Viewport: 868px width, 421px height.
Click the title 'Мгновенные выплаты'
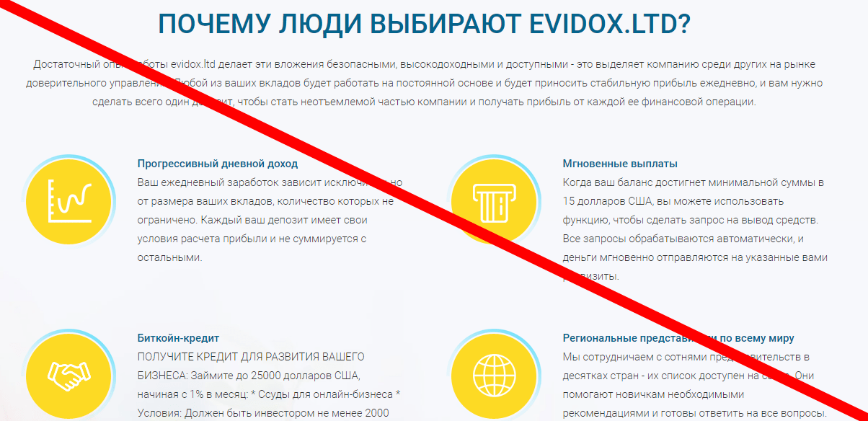(620, 164)
